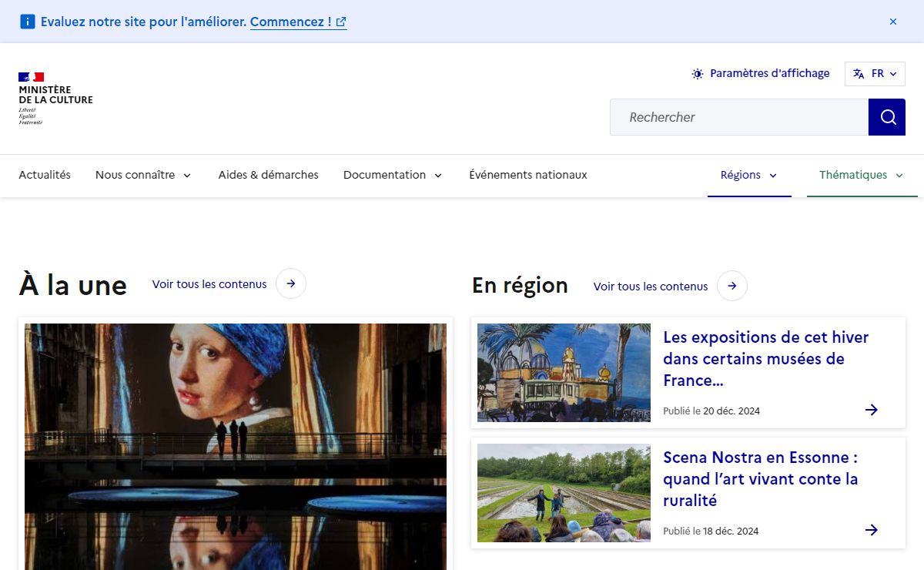Image resolution: width=924 pixels, height=570 pixels.
Task: Close the site evaluation banner
Action: click(x=893, y=22)
